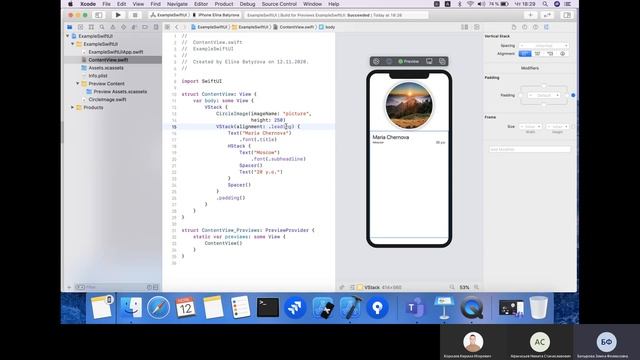640x360 pixels.
Task: Open the File menu
Action: 107,4
